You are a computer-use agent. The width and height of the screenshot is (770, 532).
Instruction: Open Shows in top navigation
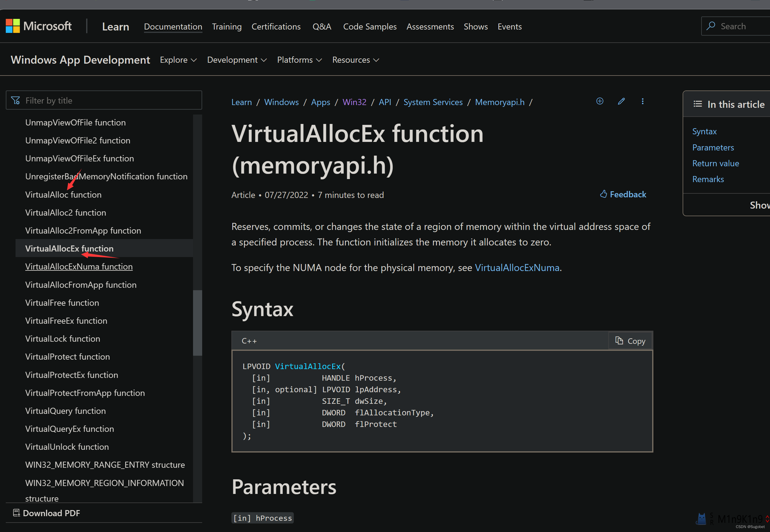(x=476, y=27)
